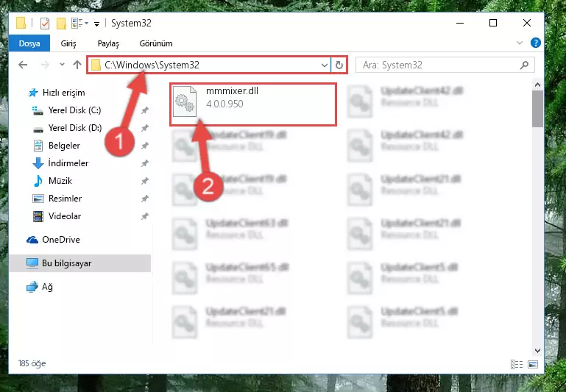Open the Customize Quick Access Toolbar dropdown arrow
Image resolution: width=566 pixels, height=392 pixels.
(96, 24)
